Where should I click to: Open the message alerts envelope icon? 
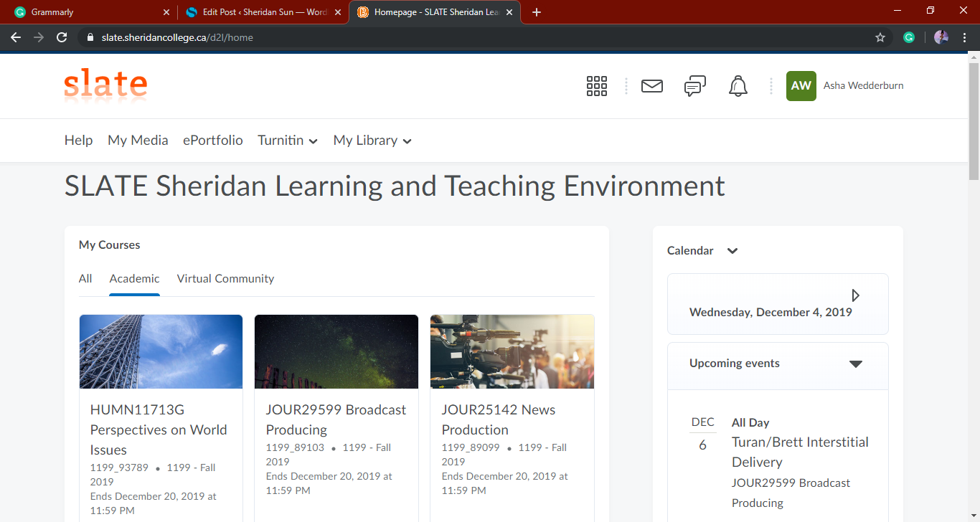click(651, 86)
